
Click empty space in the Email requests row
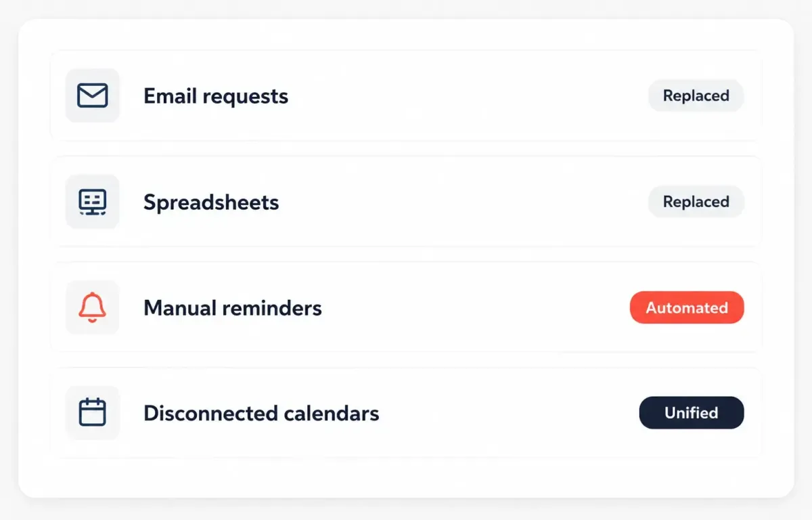point(467,95)
